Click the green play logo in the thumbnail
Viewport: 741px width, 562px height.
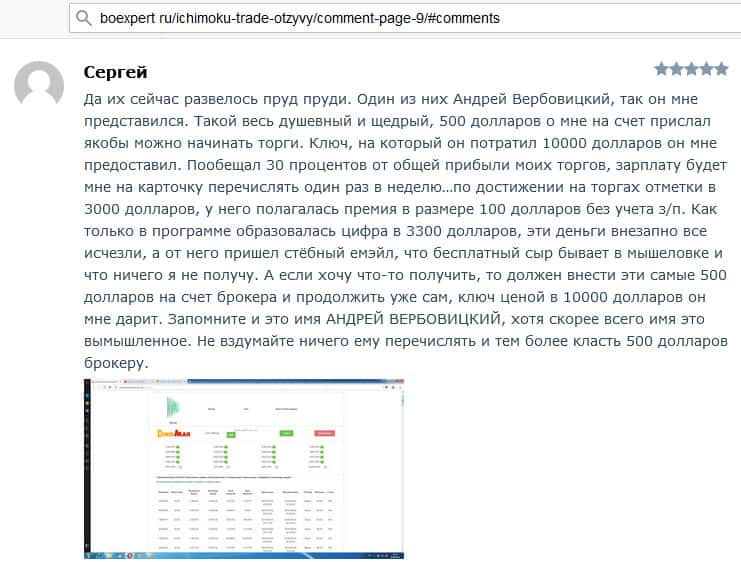tap(173, 406)
